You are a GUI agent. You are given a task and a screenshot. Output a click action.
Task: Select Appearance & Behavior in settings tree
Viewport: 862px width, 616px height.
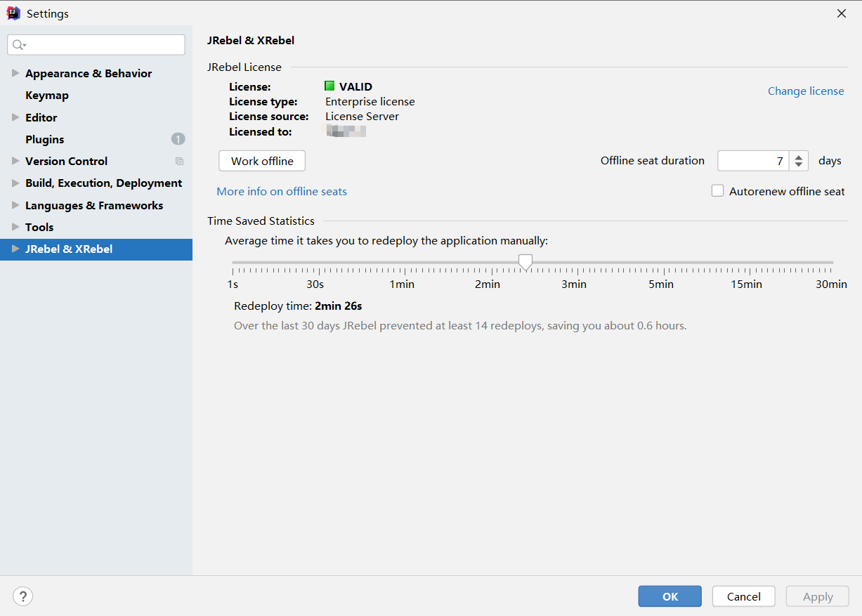point(89,73)
